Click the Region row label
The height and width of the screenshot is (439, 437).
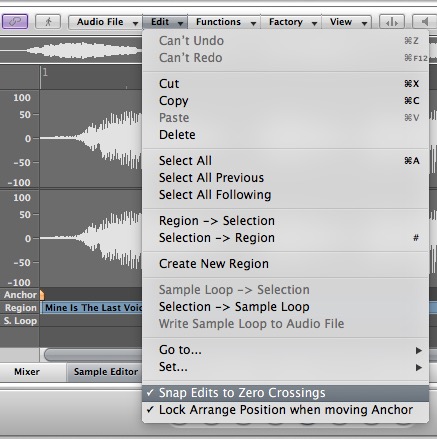[20, 308]
